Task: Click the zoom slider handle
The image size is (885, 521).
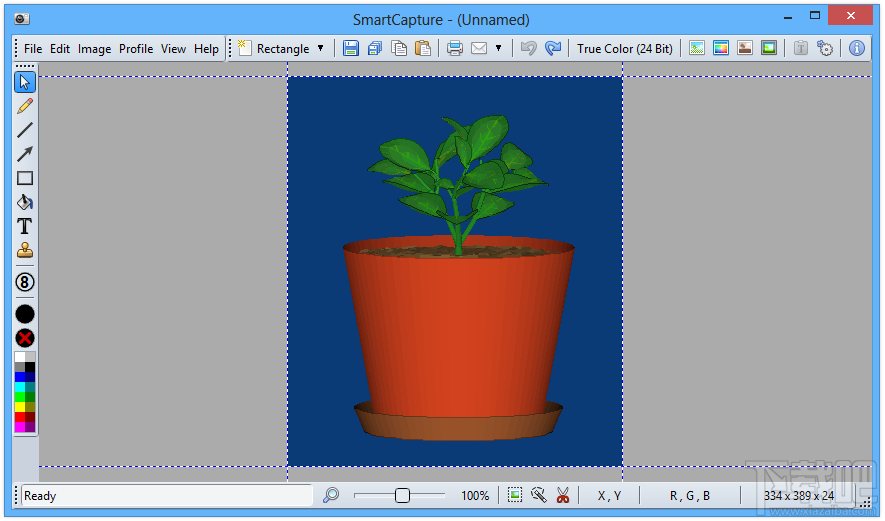Action: click(x=402, y=495)
